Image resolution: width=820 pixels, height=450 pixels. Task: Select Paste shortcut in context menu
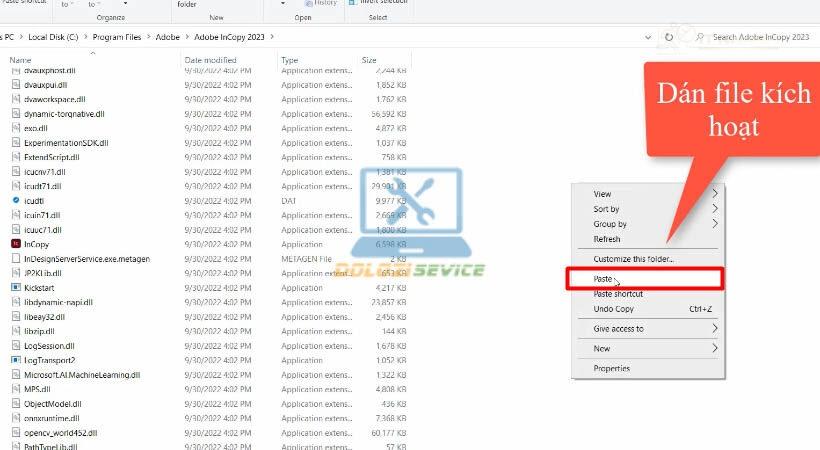pyautogui.click(x=618, y=294)
